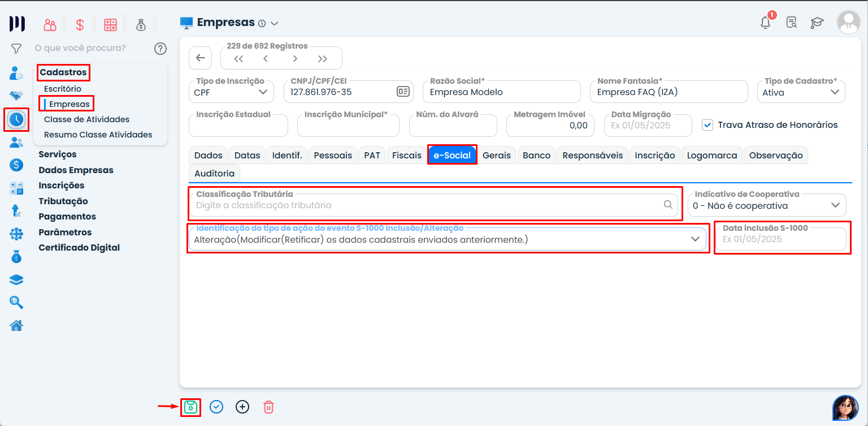Click the CNPJ/CPF/CEI card lookup icon
The height and width of the screenshot is (426, 868).
[x=403, y=92]
